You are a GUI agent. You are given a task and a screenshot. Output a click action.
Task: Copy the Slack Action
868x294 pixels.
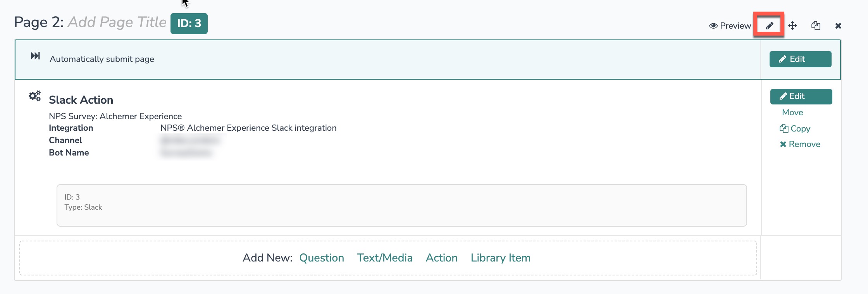pyautogui.click(x=795, y=128)
